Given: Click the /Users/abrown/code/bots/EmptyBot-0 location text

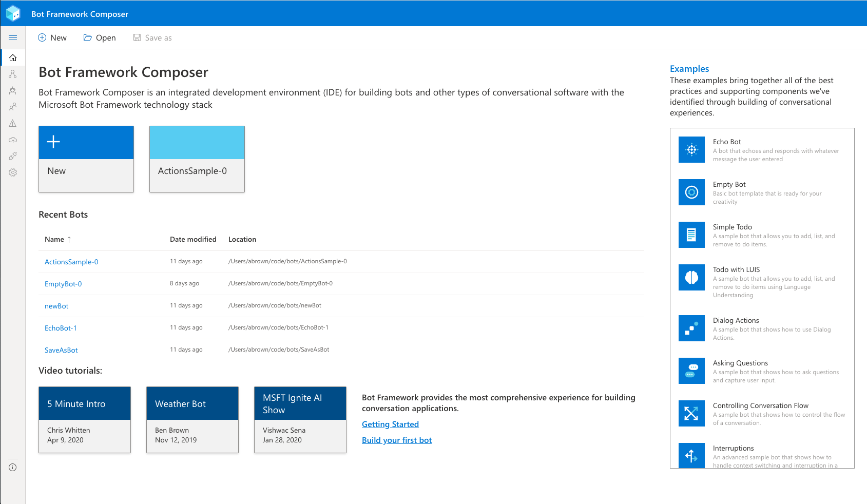Looking at the screenshot, I should [280, 283].
